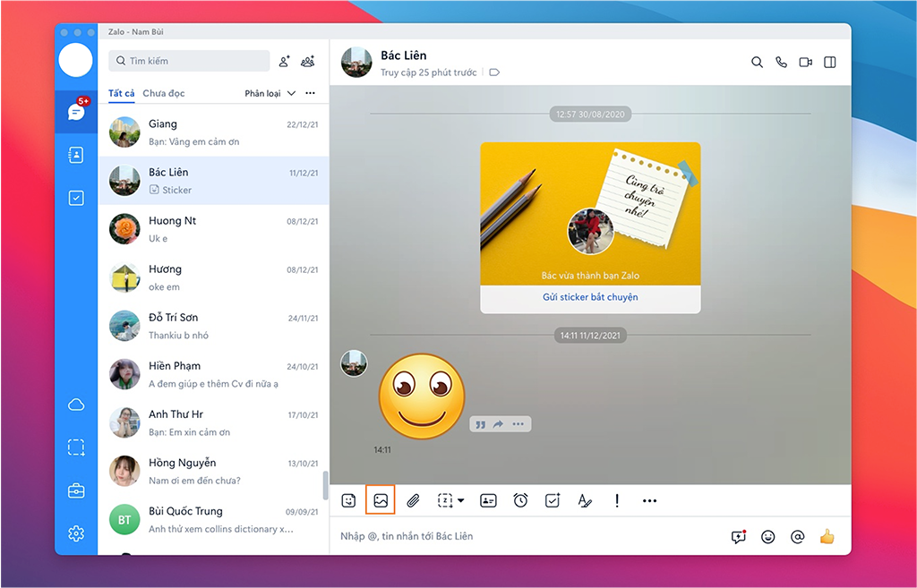The height and width of the screenshot is (588, 917).
Task: Open the contacts icon in left sidebar
Action: click(x=76, y=155)
